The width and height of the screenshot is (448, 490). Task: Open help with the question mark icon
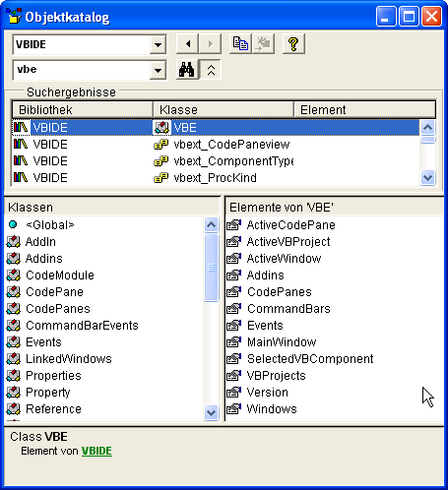293,43
